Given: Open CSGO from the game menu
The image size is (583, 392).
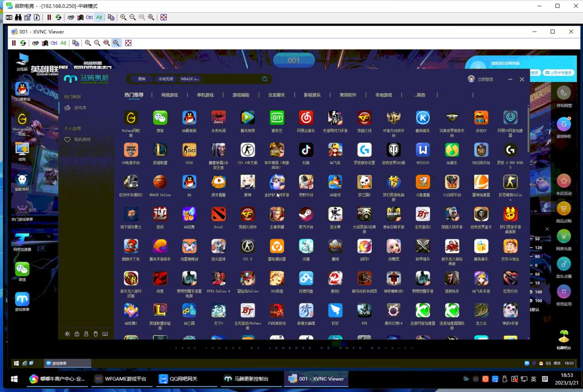Looking at the screenshot, I should (189, 150).
